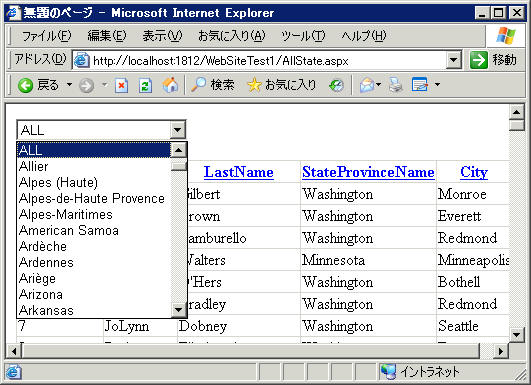Click the page vertical scroll-down arrow

(516, 335)
